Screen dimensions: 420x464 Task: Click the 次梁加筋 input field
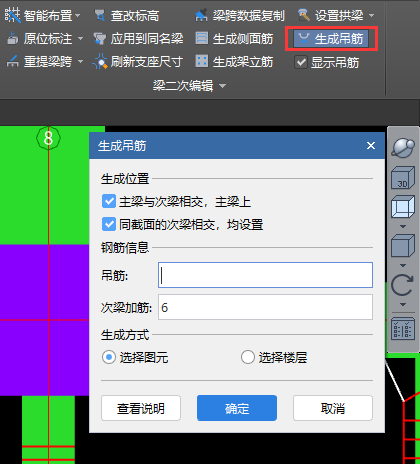click(265, 307)
